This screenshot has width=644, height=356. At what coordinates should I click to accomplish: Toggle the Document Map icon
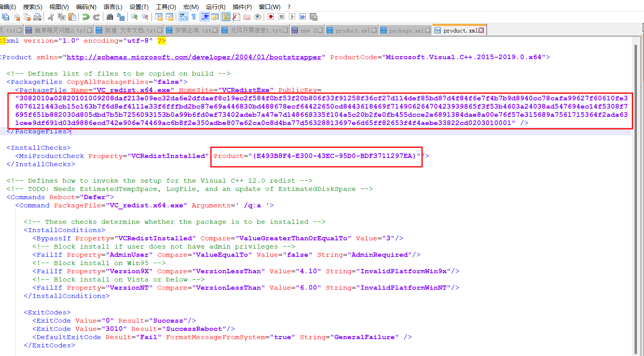tap(226, 16)
